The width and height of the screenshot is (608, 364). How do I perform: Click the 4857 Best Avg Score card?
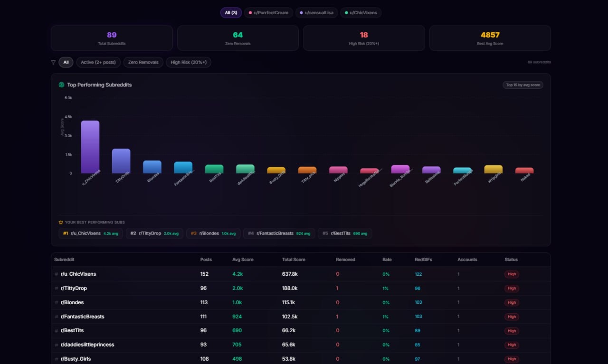[490, 37]
